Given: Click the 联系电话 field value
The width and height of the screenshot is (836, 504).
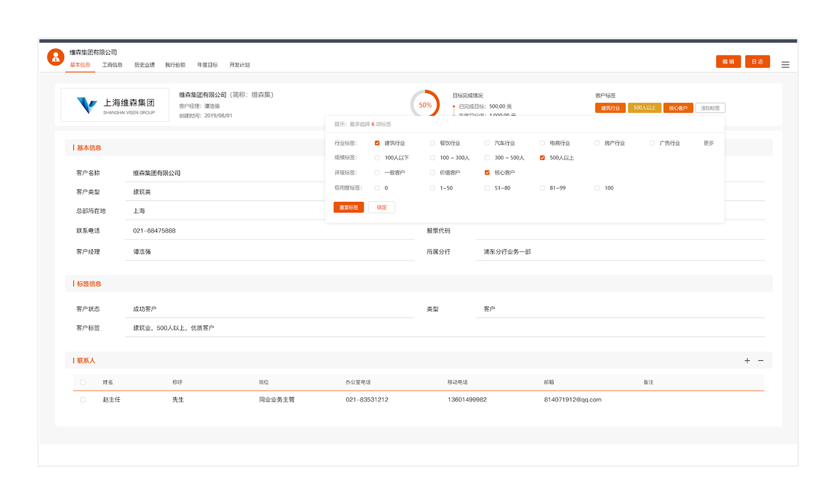Looking at the screenshot, I should click(x=154, y=231).
